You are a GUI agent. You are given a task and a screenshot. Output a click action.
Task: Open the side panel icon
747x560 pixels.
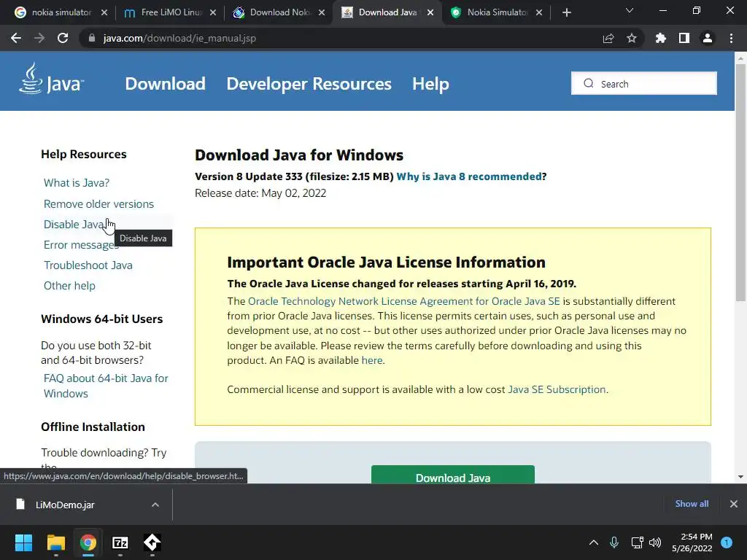click(684, 38)
